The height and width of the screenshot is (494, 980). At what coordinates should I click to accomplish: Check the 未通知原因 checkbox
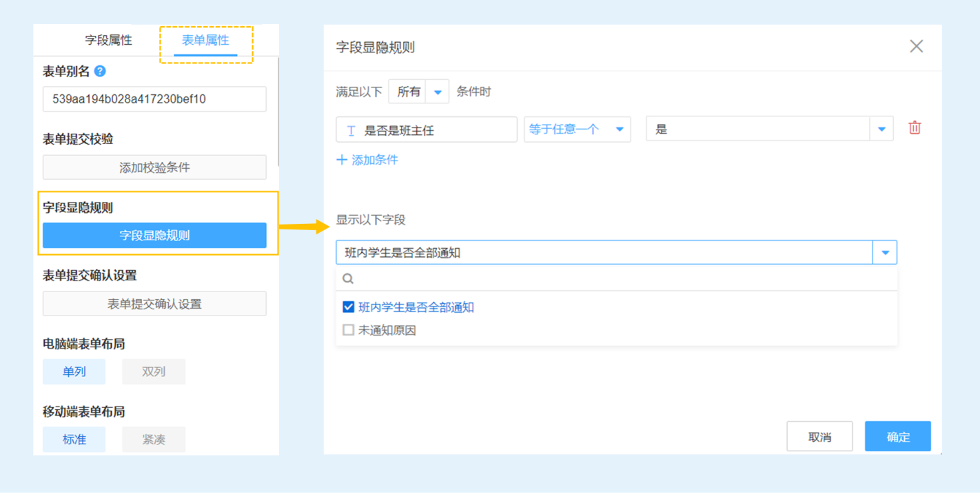coord(349,330)
